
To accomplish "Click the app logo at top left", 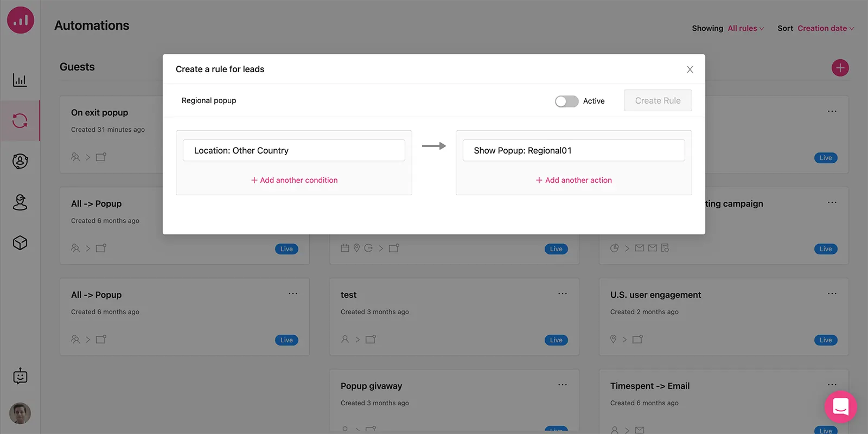I will (21, 20).
